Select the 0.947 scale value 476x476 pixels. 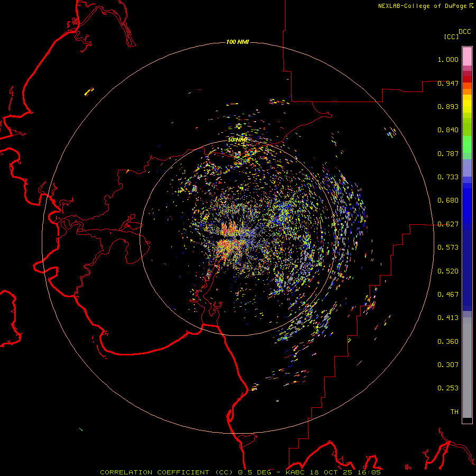[448, 83]
